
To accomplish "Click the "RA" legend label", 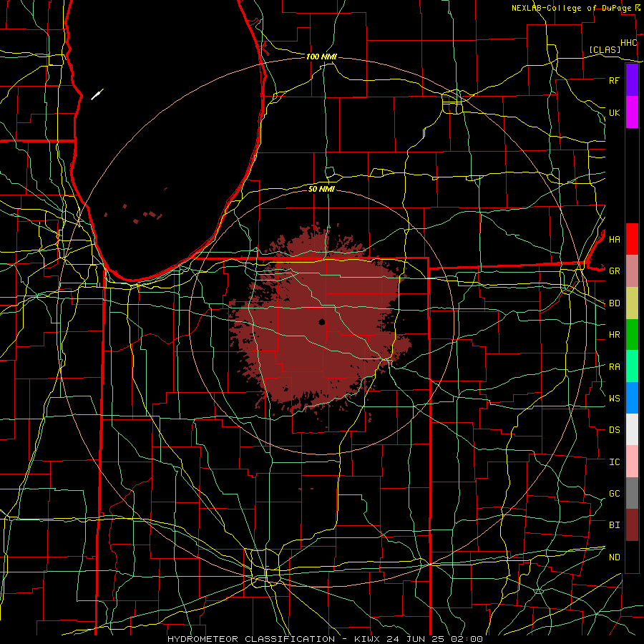I will tap(614, 367).
